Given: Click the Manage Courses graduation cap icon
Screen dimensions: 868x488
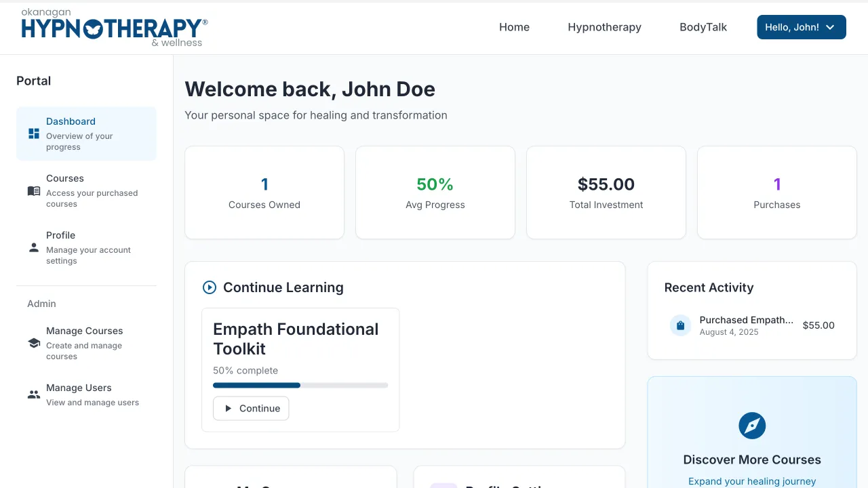Looking at the screenshot, I should pyautogui.click(x=33, y=342).
